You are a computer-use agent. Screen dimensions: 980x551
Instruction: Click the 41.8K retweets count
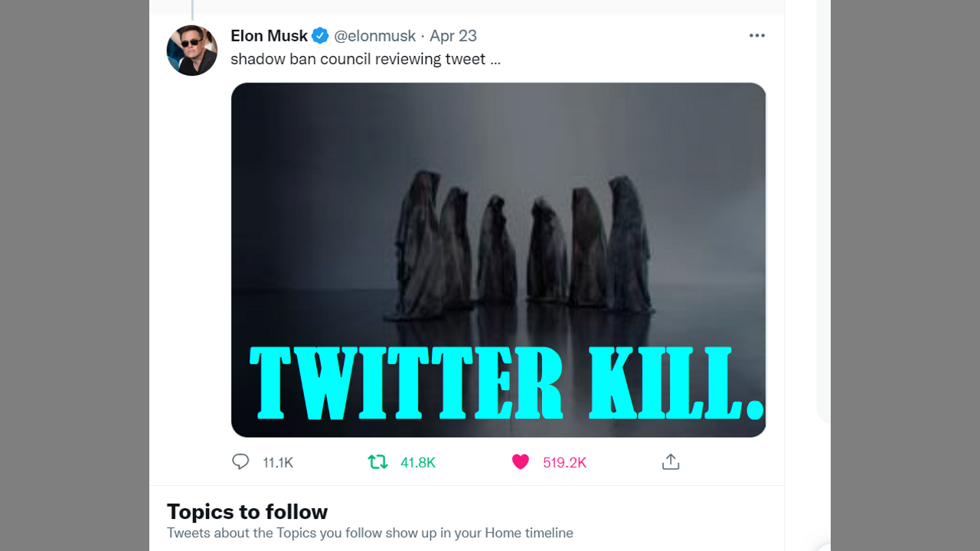pyautogui.click(x=418, y=462)
